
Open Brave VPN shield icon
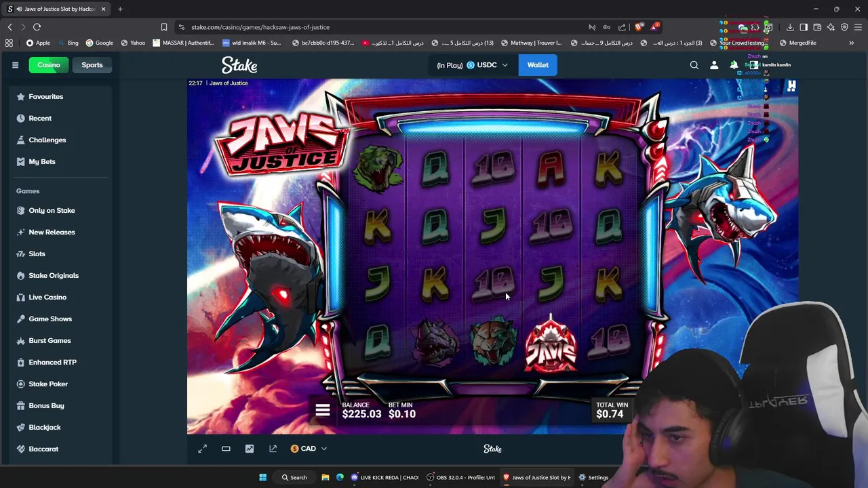844,27
